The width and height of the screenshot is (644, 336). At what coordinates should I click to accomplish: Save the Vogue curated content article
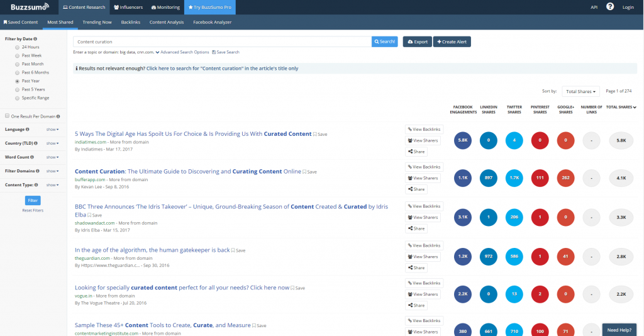(297, 288)
